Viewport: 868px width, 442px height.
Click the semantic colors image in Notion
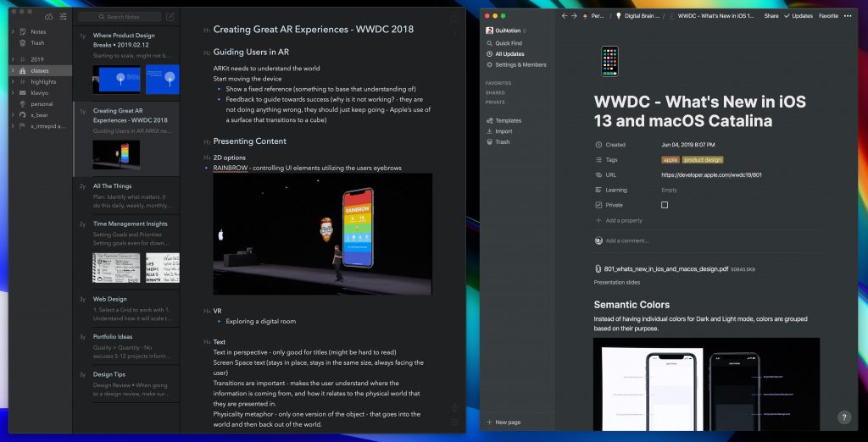[x=706, y=384]
